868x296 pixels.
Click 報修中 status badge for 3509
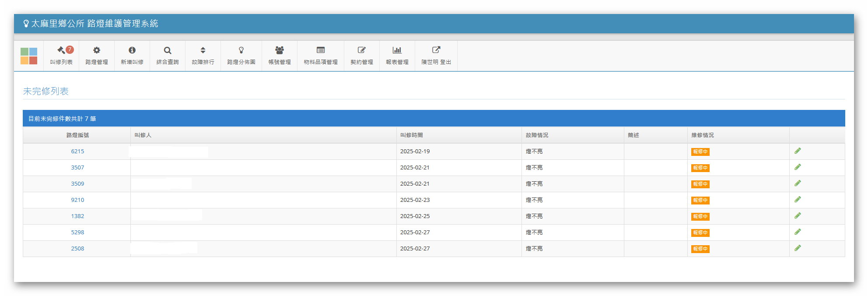coord(700,184)
